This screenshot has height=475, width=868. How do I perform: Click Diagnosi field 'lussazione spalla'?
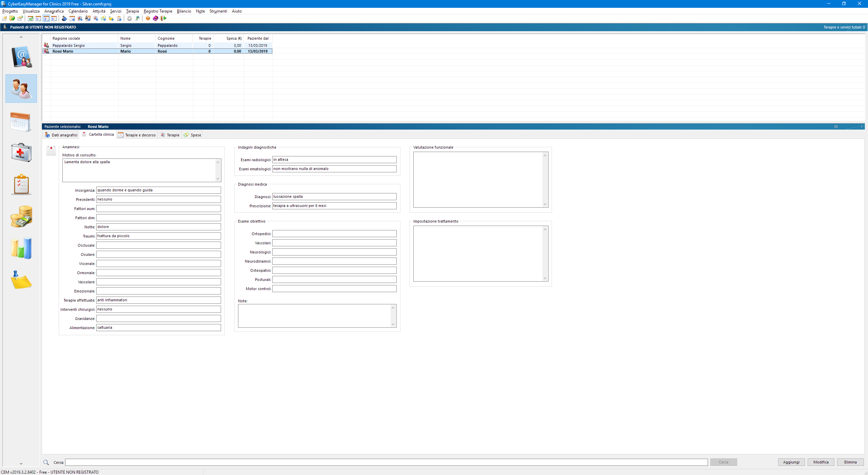(334, 197)
